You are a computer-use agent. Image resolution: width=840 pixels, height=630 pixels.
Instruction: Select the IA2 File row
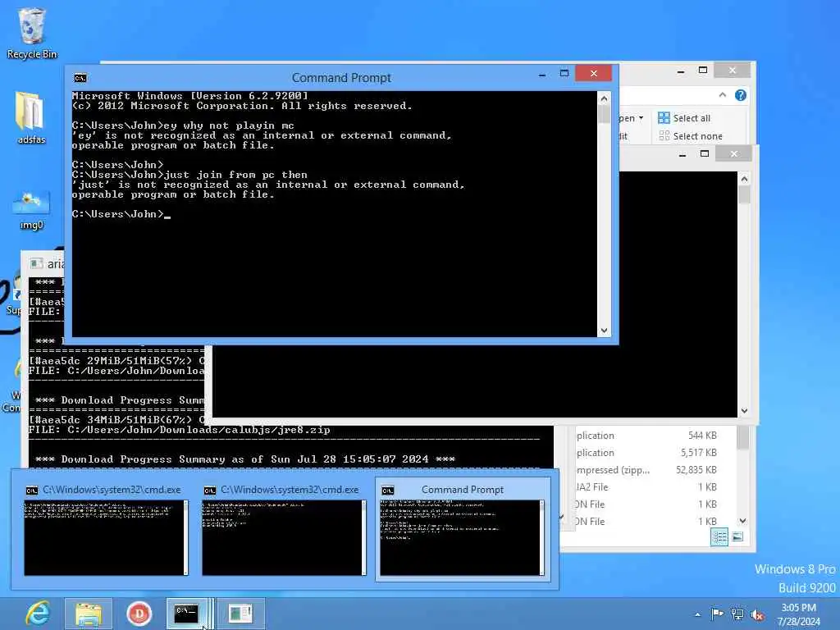646,487
